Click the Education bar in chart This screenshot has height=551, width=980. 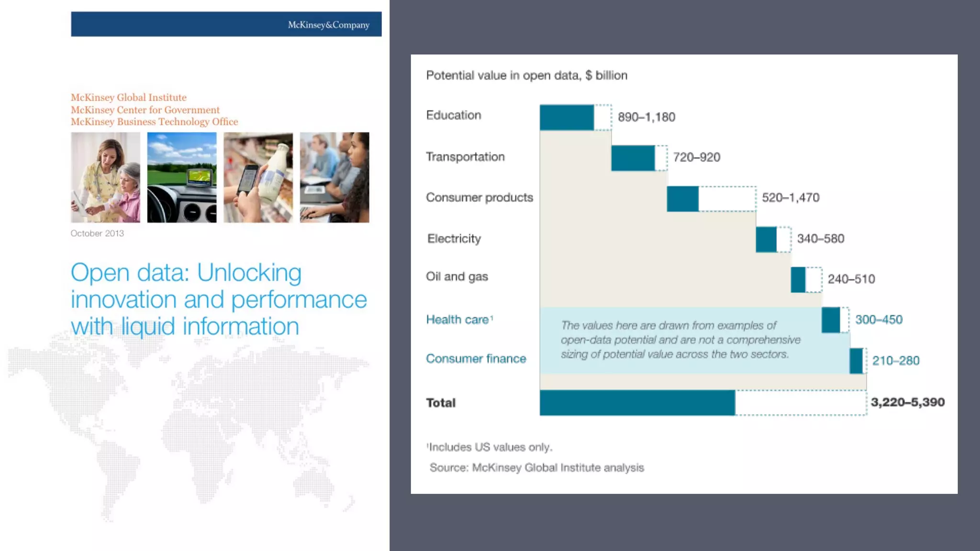[x=567, y=118]
